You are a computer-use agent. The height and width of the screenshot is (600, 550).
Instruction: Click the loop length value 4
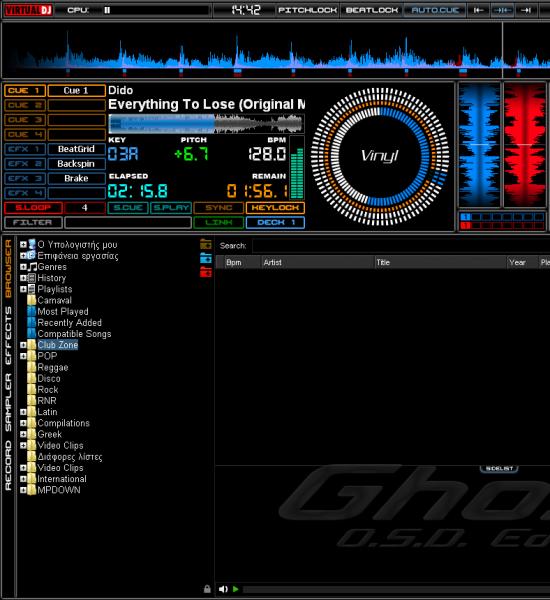(85, 208)
